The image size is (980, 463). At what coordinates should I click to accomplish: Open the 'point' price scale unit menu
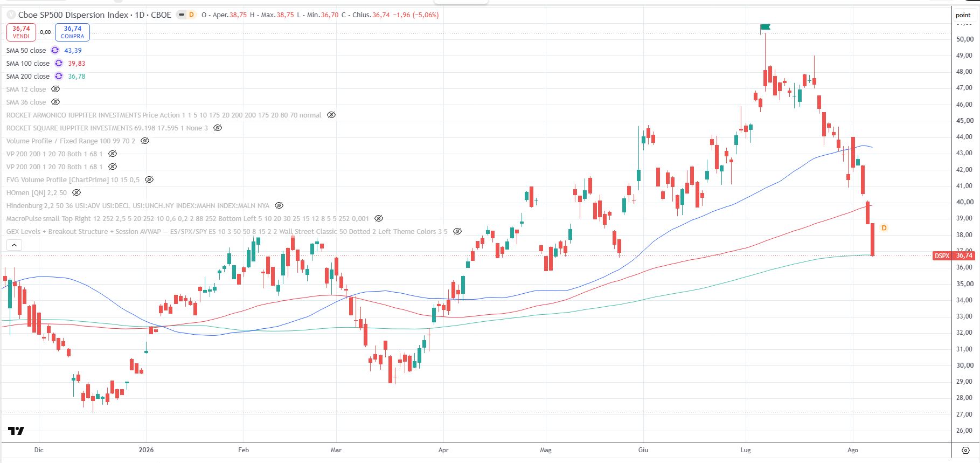tap(963, 15)
